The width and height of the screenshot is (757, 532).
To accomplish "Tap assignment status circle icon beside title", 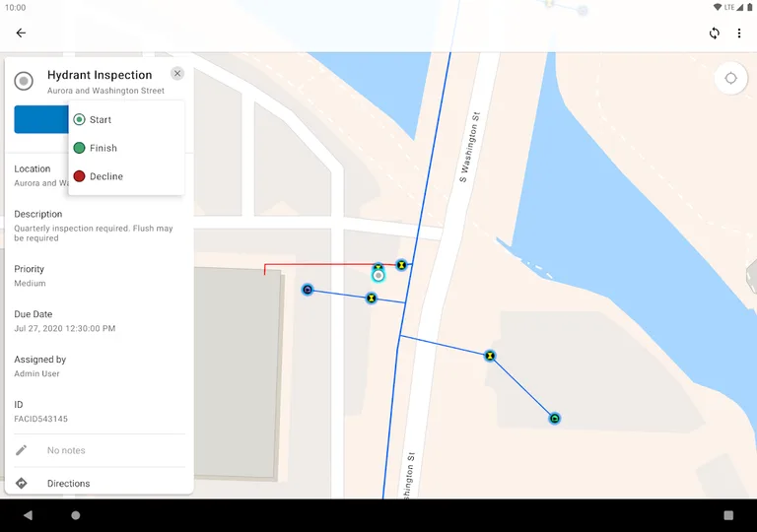I will (x=24, y=81).
